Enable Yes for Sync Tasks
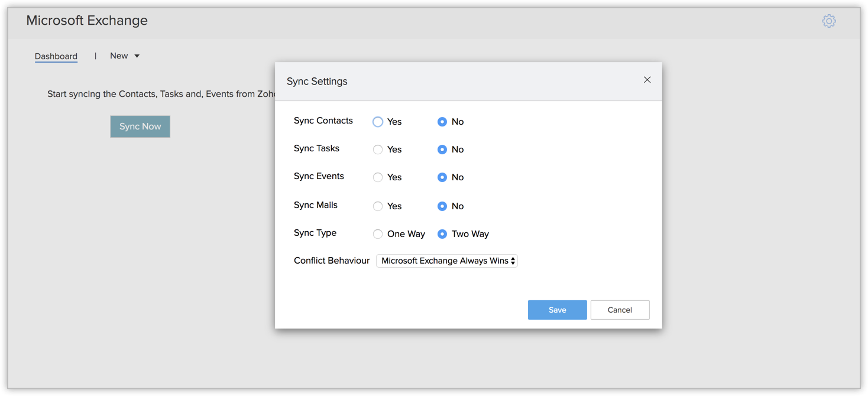The image size is (868, 396). (378, 150)
